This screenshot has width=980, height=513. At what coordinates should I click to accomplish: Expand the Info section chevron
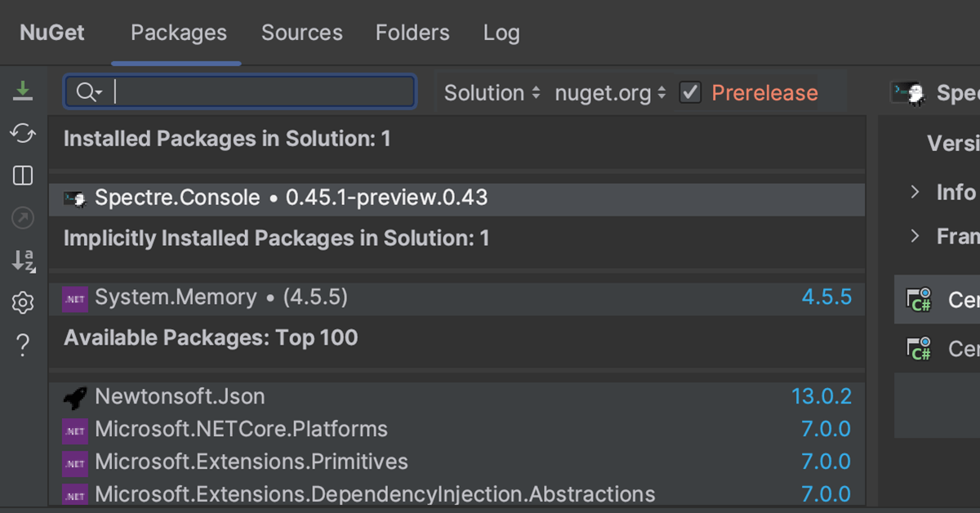pos(915,192)
